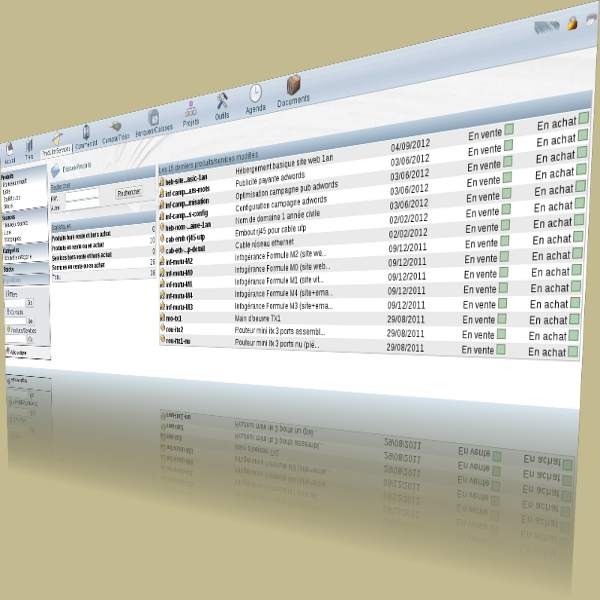Open product link heb-site...asic-1an
The image size is (600, 600).
tap(186, 179)
